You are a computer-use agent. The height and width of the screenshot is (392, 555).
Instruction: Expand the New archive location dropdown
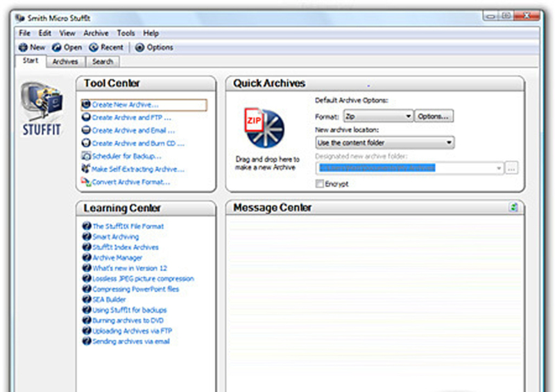[x=385, y=143]
